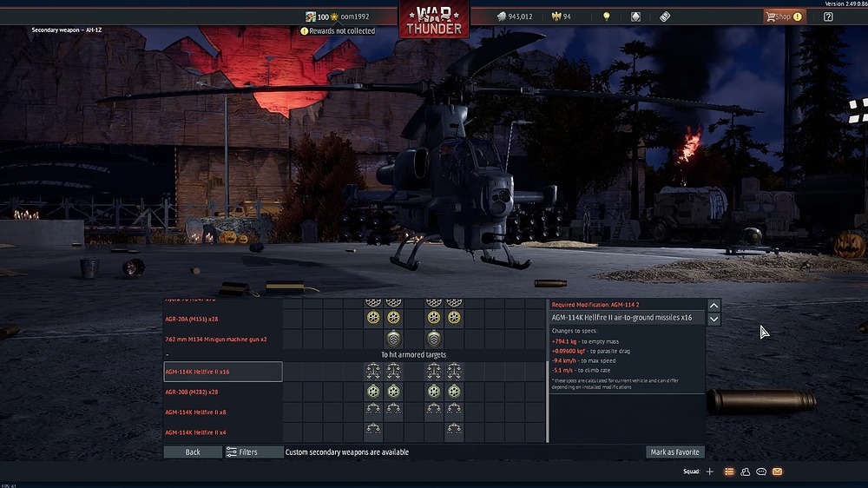Open the contacts people icon

point(745,472)
